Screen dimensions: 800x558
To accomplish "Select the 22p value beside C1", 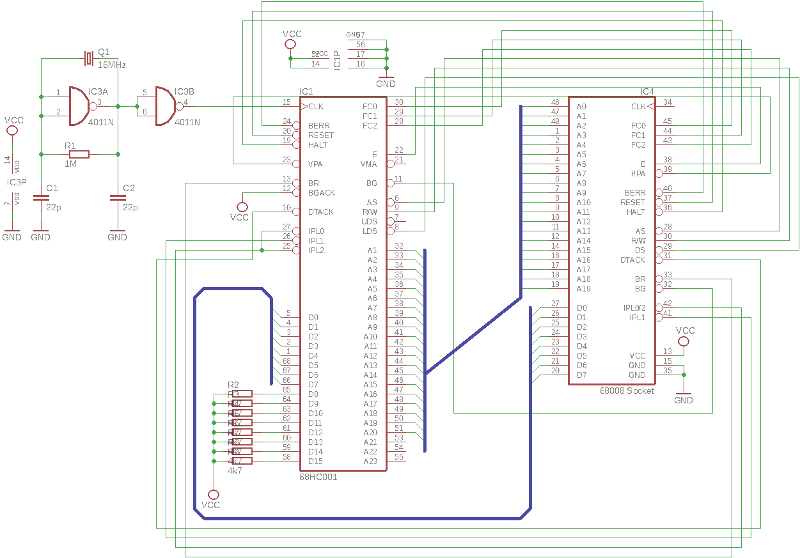I will (54, 207).
